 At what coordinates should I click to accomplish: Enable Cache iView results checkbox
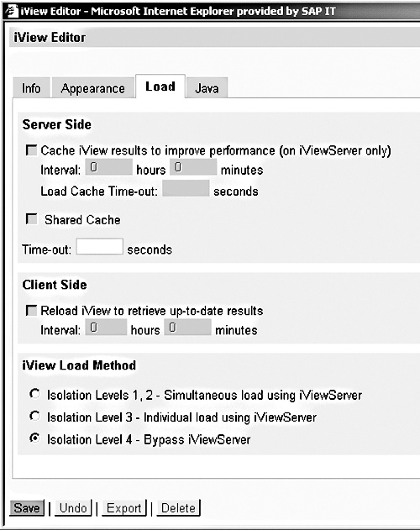click(31, 150)
